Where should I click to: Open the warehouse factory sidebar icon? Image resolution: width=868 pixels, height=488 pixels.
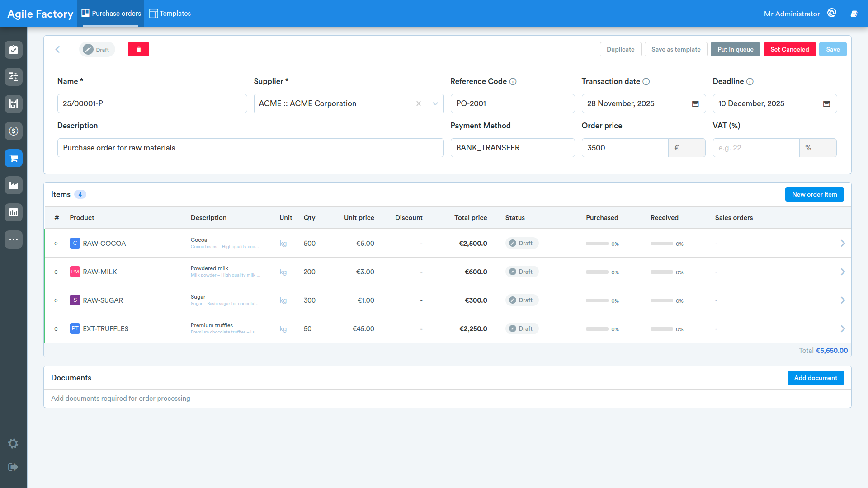point(14,185)
